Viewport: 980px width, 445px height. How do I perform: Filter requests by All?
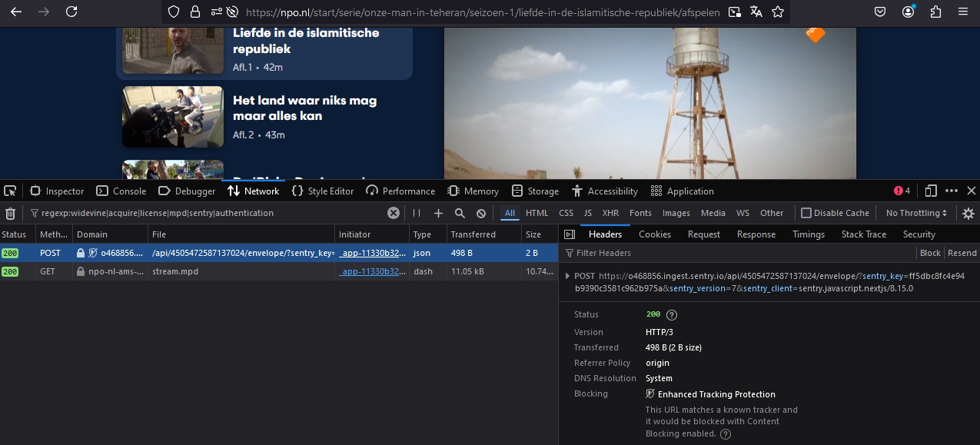[510, 213]
